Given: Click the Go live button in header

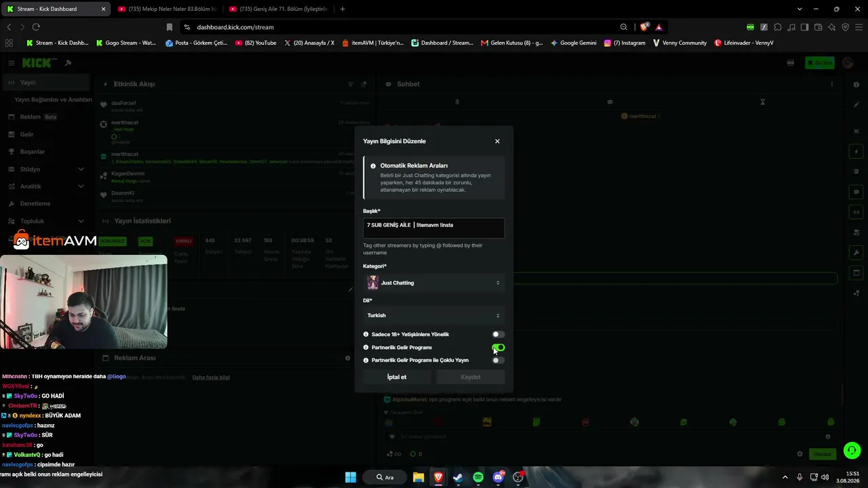Looking at the screenshot, I should [x=820, y=63].
